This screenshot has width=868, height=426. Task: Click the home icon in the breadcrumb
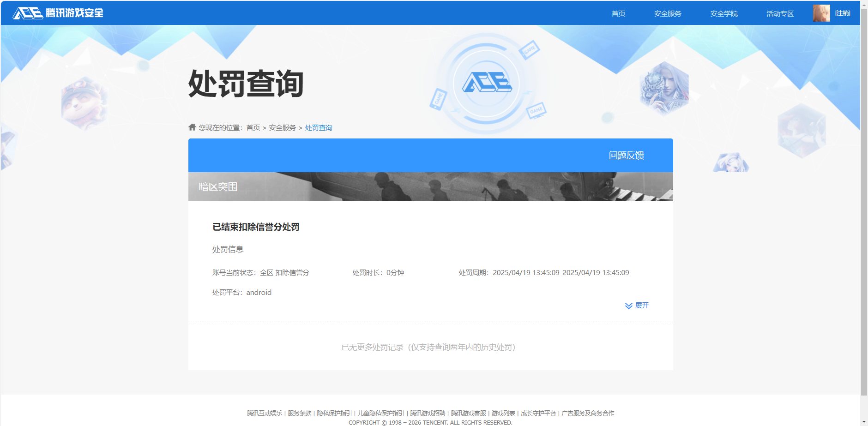coord(191,127)
